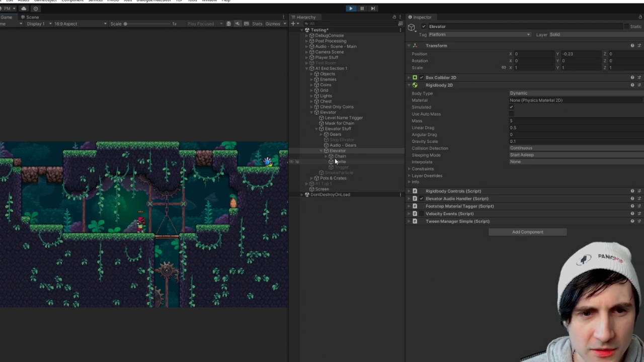Open the Body Type dropdown
The image size is (644, 362).
point(576,94)
